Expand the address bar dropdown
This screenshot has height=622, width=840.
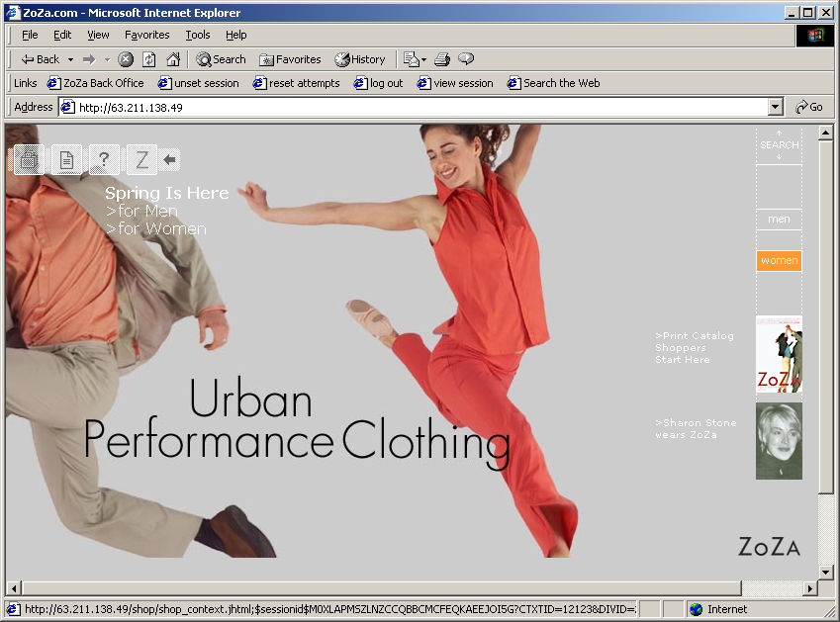click(775, 107)
